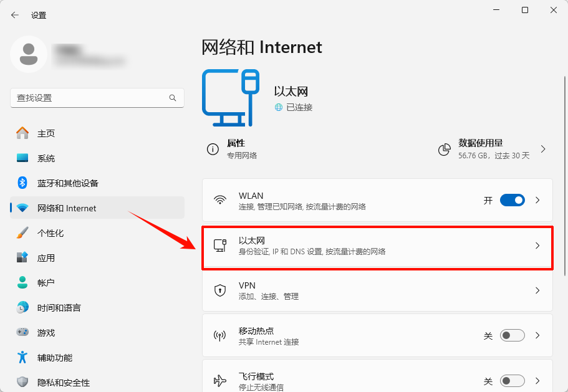
Task: Click the properties (属性) info icon
Action: (213, 149)
